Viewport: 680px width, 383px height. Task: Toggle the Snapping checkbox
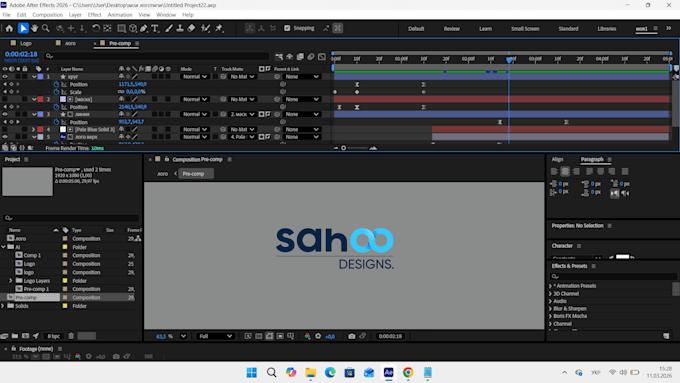point(287,28)
